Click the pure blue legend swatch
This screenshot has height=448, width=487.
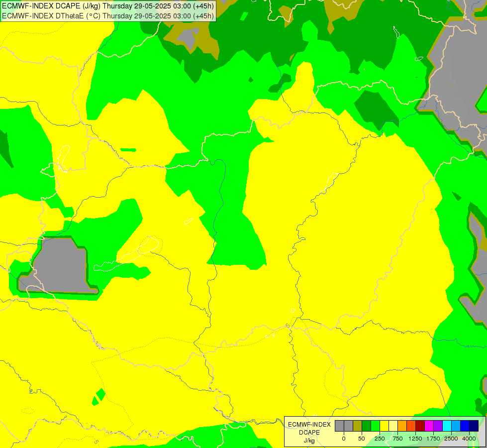click(465, 426)
